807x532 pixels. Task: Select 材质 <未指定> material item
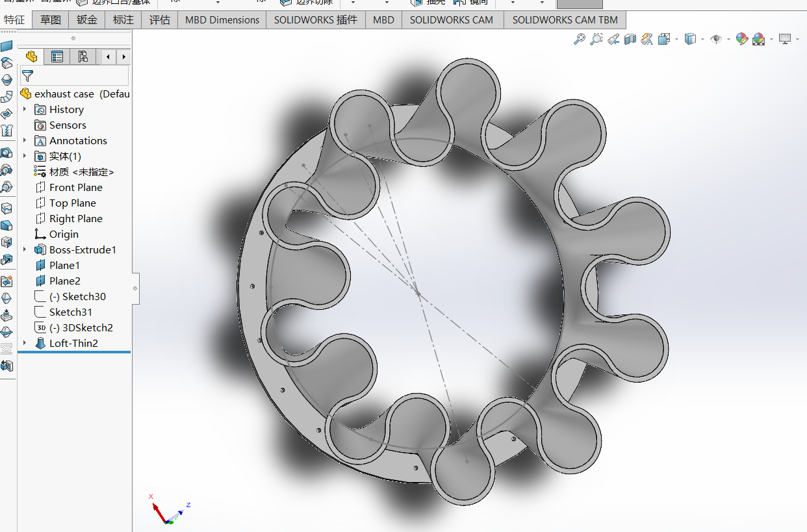click(x=74, y=171)
